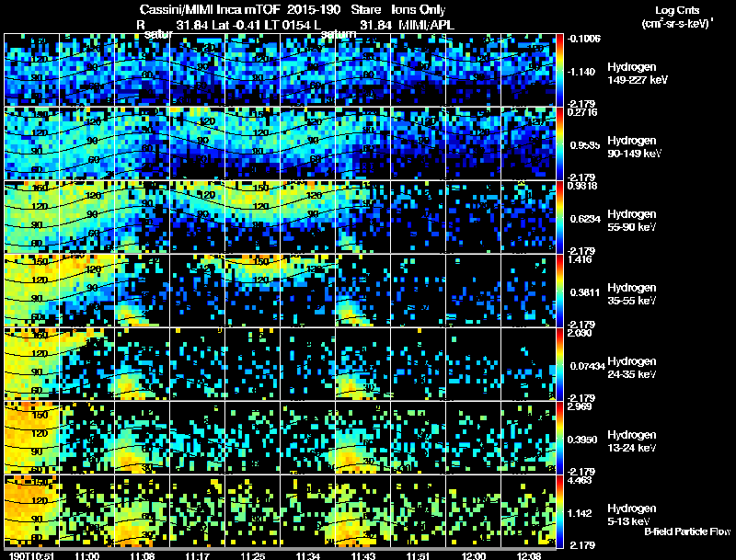Click the '190T10:51' time axis label

pos(31,556)
